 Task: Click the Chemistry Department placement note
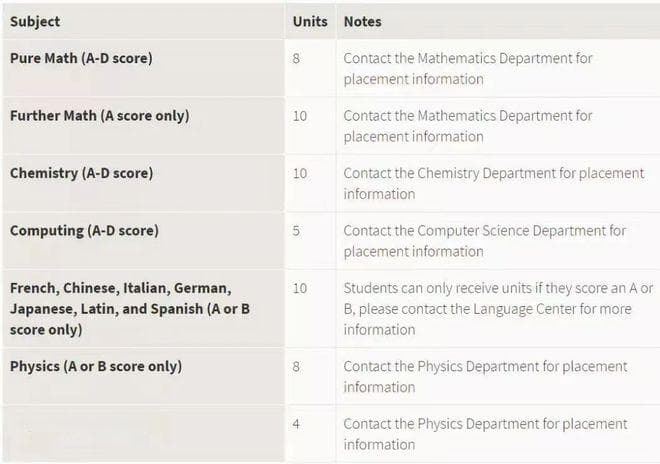pyautogui.click(x=494, y=184)
